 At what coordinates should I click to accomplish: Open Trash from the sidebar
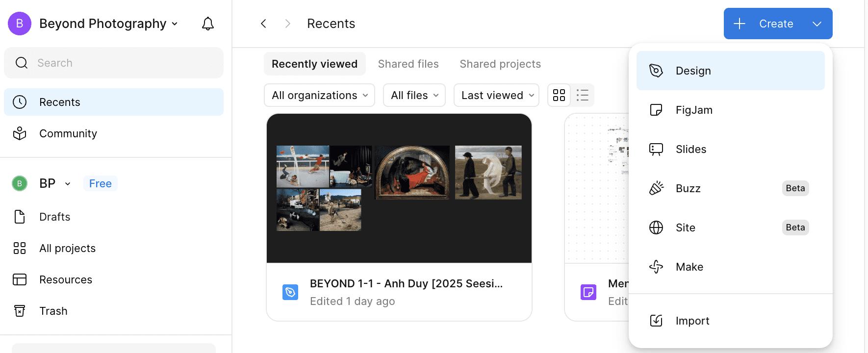53,311
